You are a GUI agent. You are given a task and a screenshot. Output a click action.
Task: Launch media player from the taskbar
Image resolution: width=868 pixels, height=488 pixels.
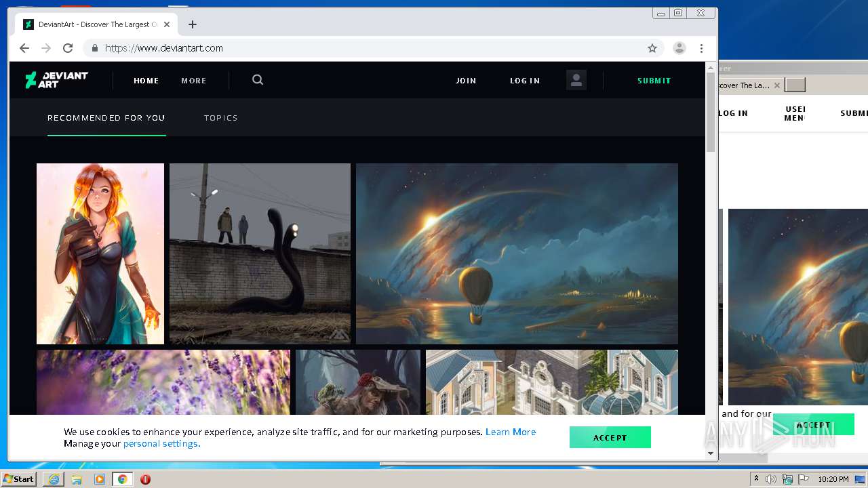[x=100, y=479]
